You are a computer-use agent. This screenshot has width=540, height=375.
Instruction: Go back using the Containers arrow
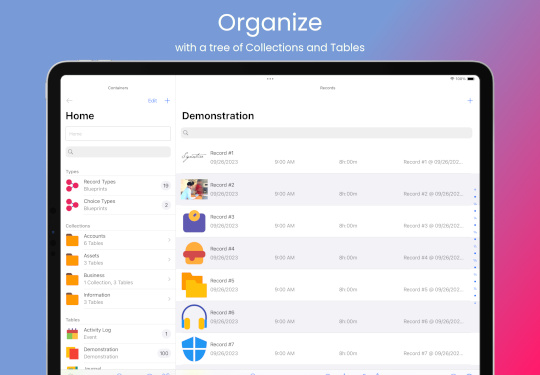pyautogui.click(x=69, y=101)
